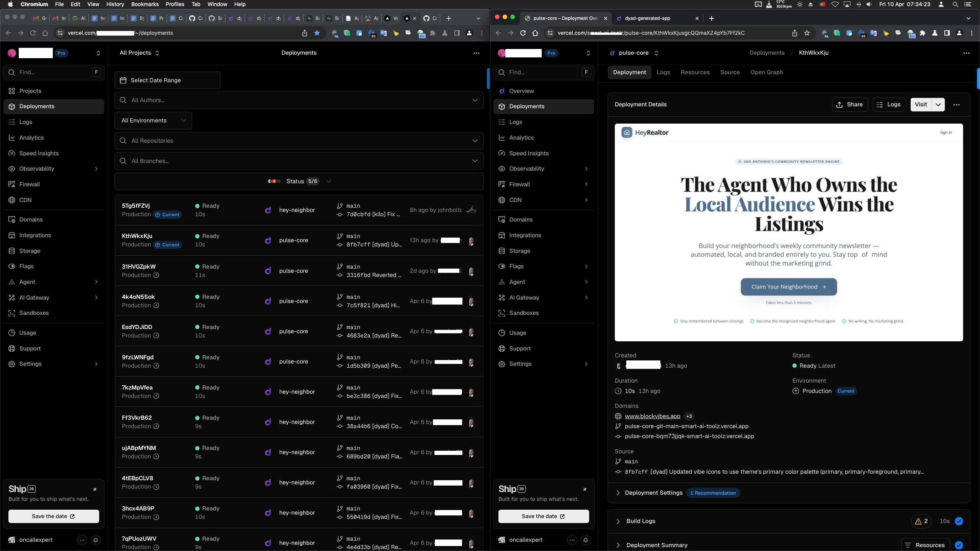980x551 pixels.
Task: Open macOS Spotlight search
Action: tap(955, 4)
